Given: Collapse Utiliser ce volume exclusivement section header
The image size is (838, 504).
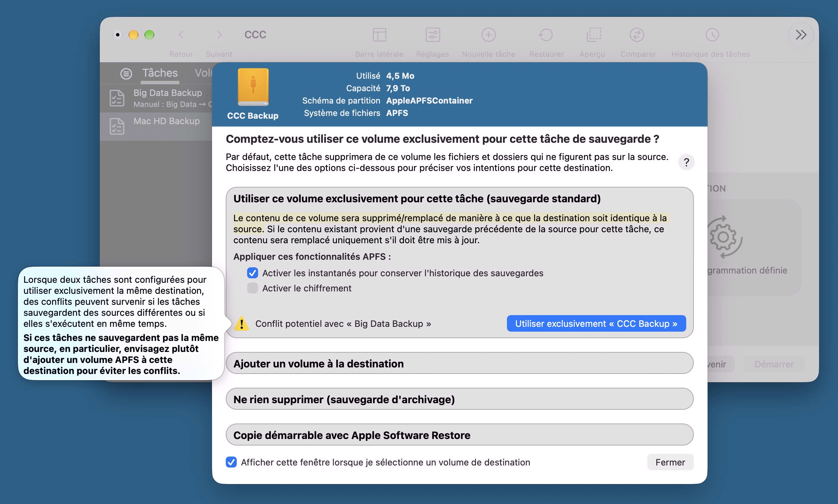Looking at the screenshot, I should pos(417,199).
